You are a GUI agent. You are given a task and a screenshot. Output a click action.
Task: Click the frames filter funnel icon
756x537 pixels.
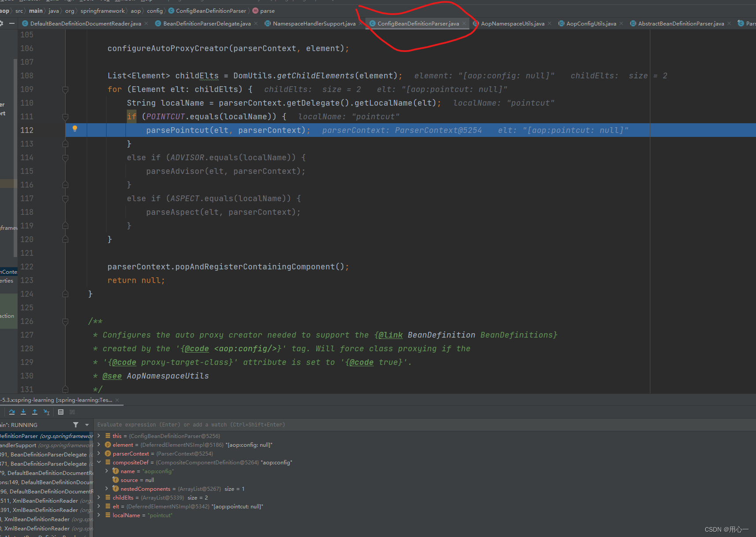76,425
